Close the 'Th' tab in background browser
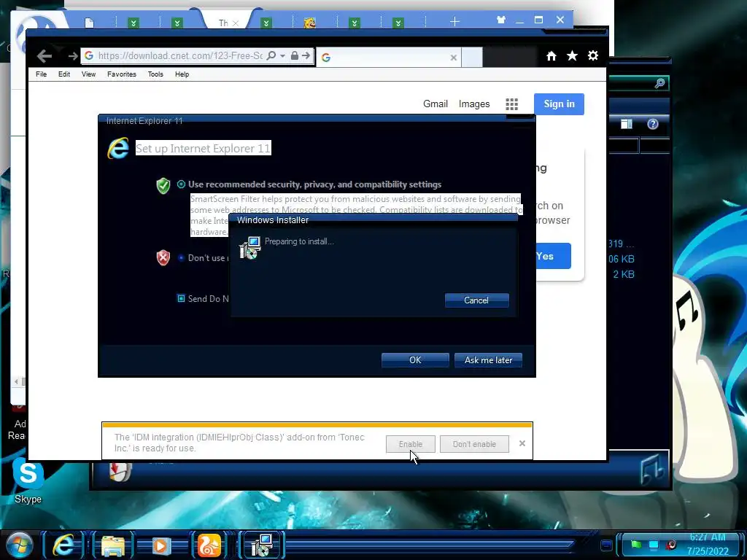 tap(236, 23)
